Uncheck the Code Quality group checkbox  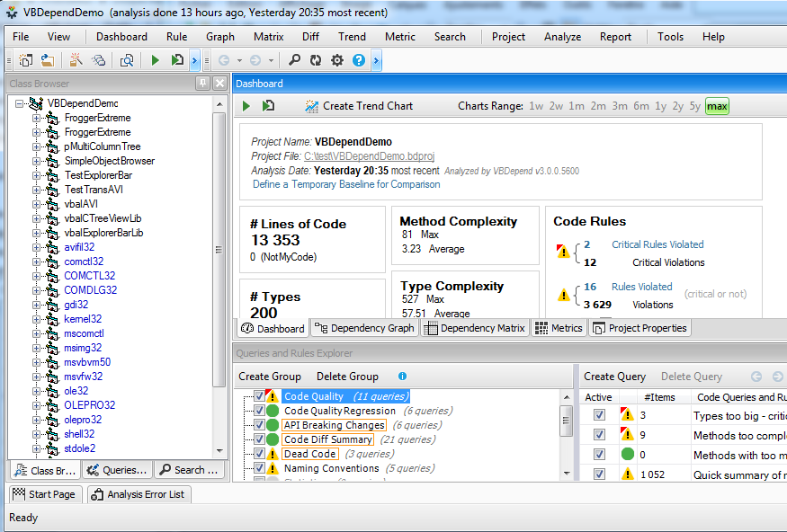point(259,396)
